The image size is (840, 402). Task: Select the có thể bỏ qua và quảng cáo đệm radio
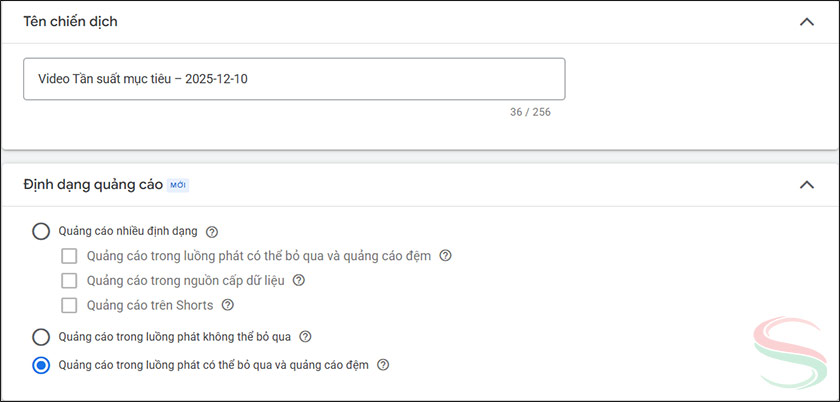pyautogui.click(x=41, y=365)
